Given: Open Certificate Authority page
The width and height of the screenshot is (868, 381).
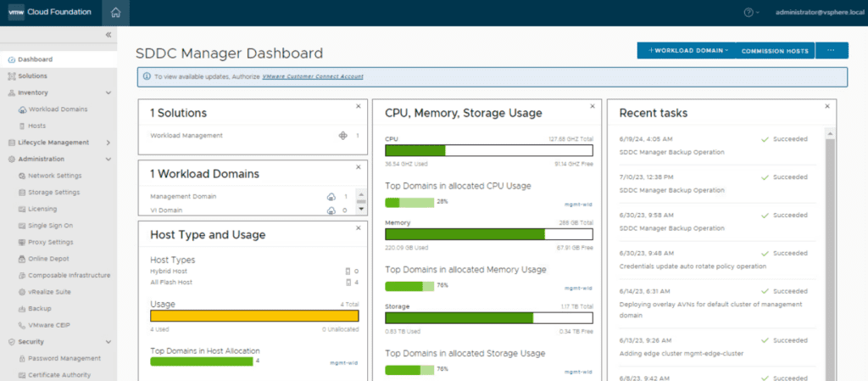Looking at the screenshot, I should 59,375.
